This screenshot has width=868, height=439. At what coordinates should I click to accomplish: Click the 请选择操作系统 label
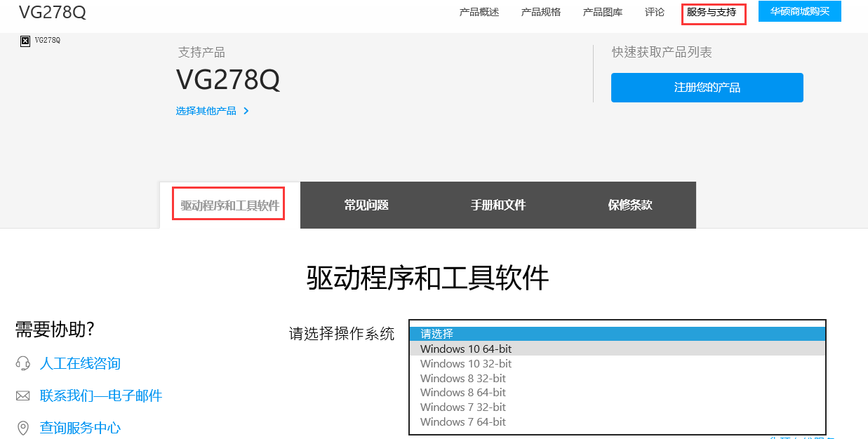click(342, 334)
